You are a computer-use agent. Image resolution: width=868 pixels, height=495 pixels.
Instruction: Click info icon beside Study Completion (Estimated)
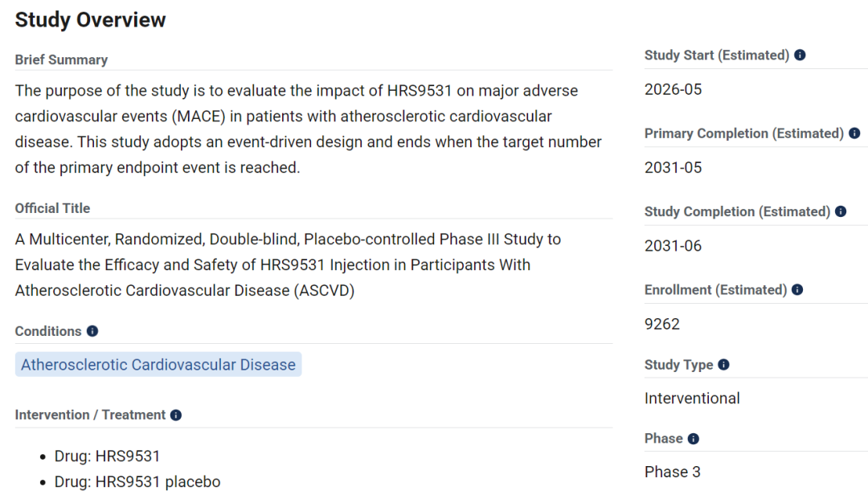point(841,211)
